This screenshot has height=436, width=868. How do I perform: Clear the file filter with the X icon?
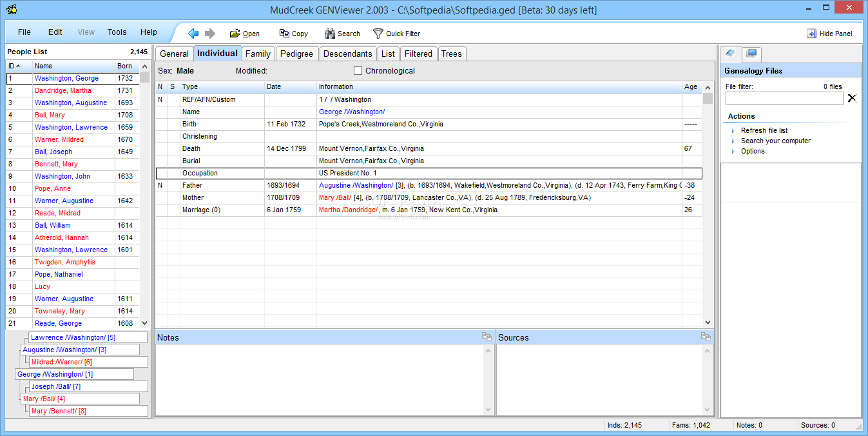click(x=852, y=98)
